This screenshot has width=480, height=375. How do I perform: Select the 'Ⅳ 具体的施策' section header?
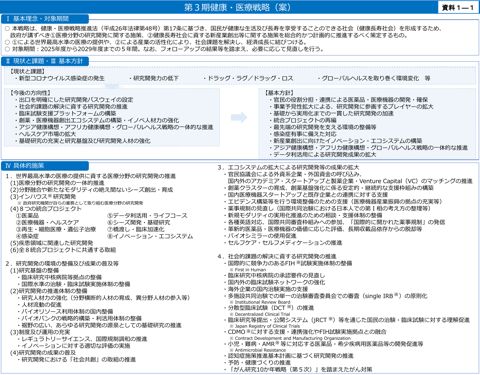point(45,166)
